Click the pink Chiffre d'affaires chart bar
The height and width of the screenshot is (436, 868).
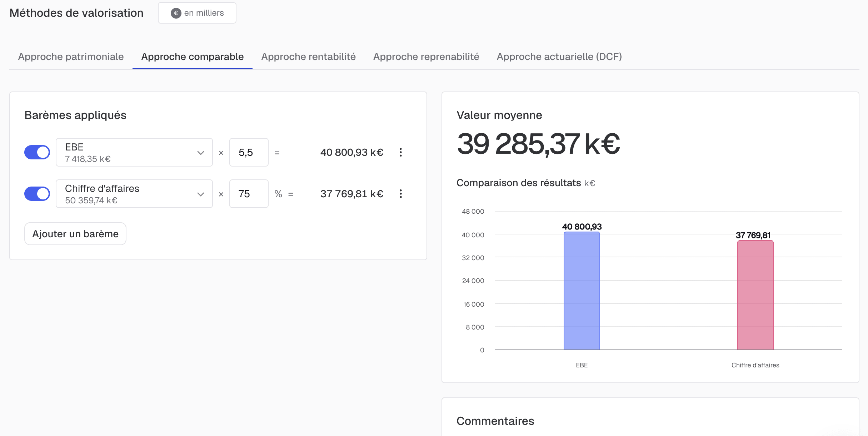click(755, 295)
